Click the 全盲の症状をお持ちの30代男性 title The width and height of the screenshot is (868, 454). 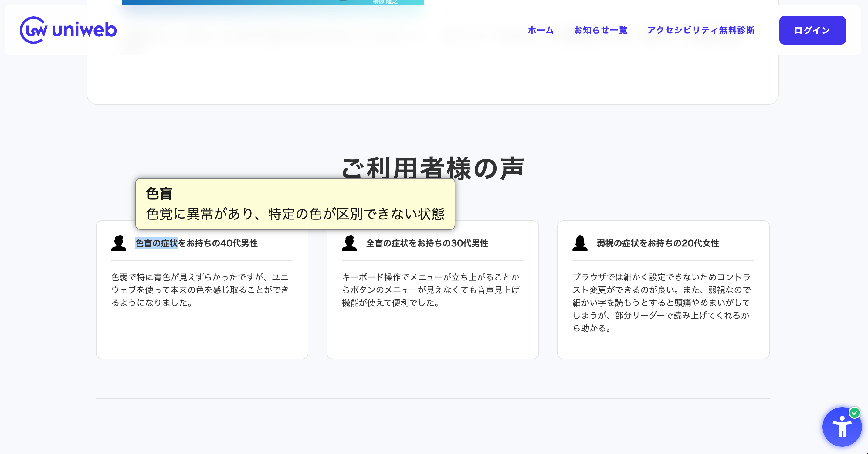(427, 243)
